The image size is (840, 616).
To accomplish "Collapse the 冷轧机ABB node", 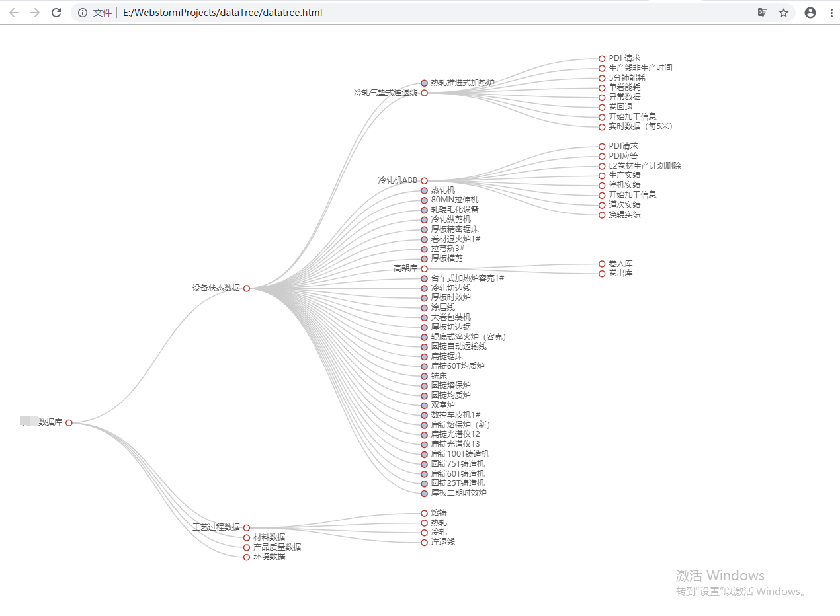I will [424, 180].
